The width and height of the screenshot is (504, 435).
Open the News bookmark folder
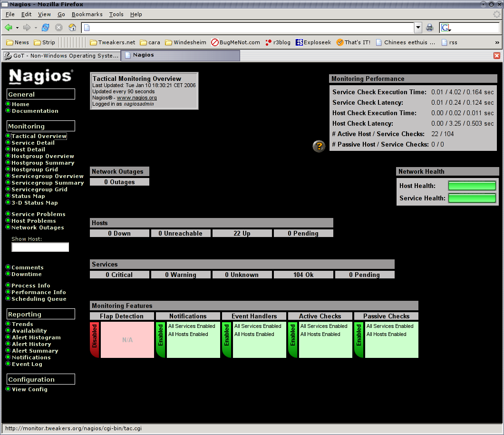(x=18, y=42)
